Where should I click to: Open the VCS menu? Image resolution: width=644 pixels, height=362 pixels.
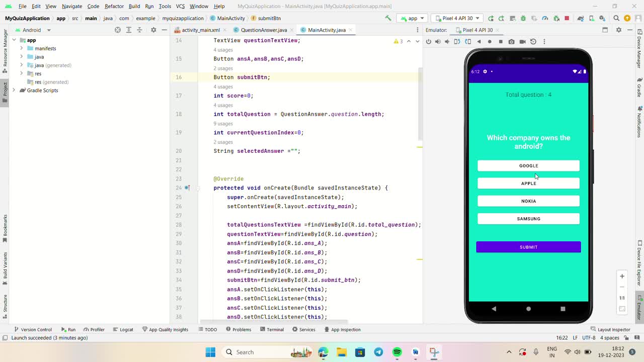coord(180,6)
